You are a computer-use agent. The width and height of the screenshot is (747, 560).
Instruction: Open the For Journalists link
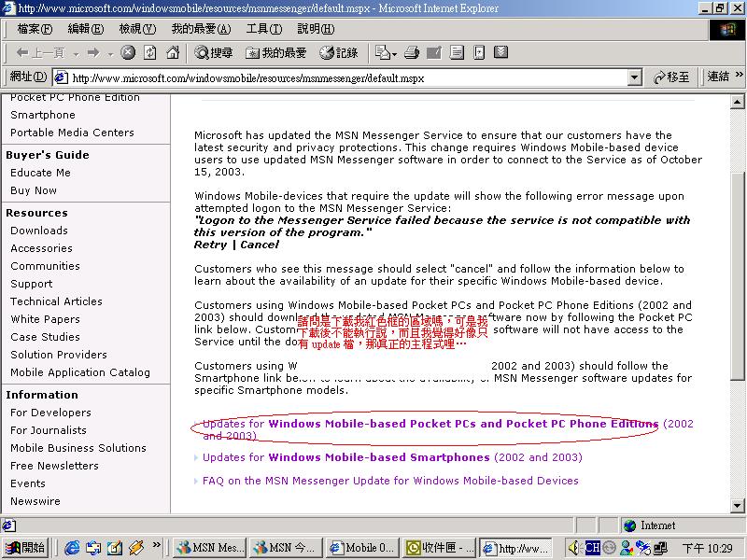pos(49,430)
